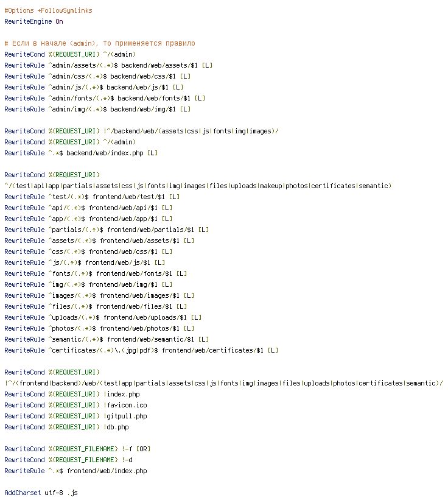Click the 'AddCharset utf-8 .js' line
The width and height of the screenshot is (448, 503).
tap(41, 493)
